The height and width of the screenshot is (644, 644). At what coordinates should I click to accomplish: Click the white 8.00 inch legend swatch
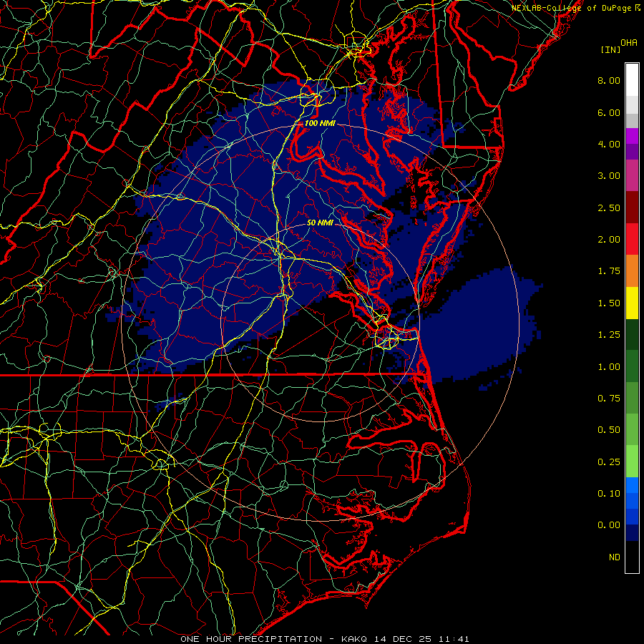coord(632,80)
